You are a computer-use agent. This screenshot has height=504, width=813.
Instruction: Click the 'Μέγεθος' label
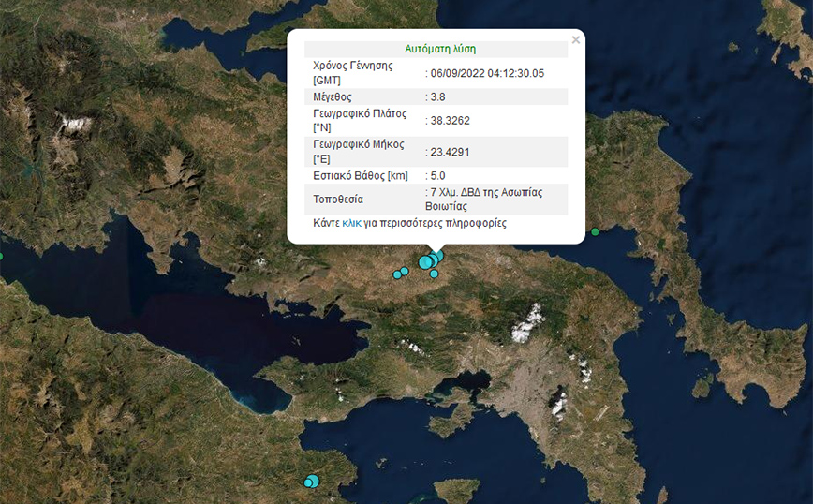click(x=333, y=97)
